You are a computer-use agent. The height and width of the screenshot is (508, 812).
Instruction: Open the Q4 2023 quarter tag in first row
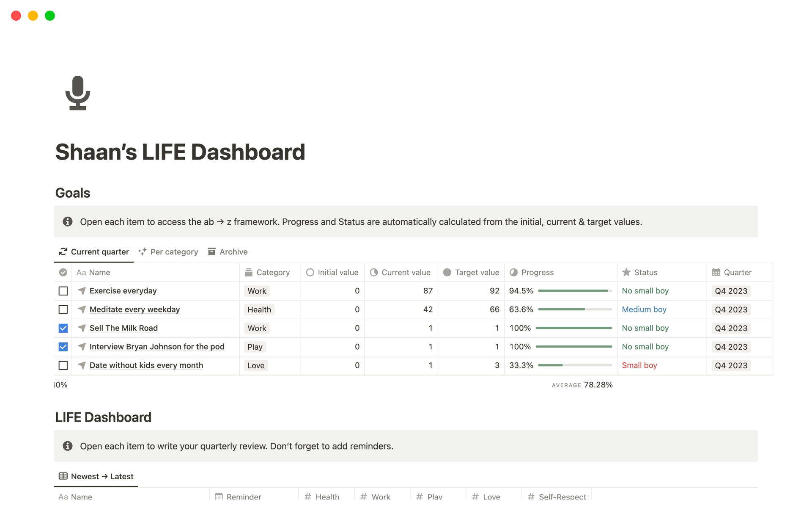[731, 291]
